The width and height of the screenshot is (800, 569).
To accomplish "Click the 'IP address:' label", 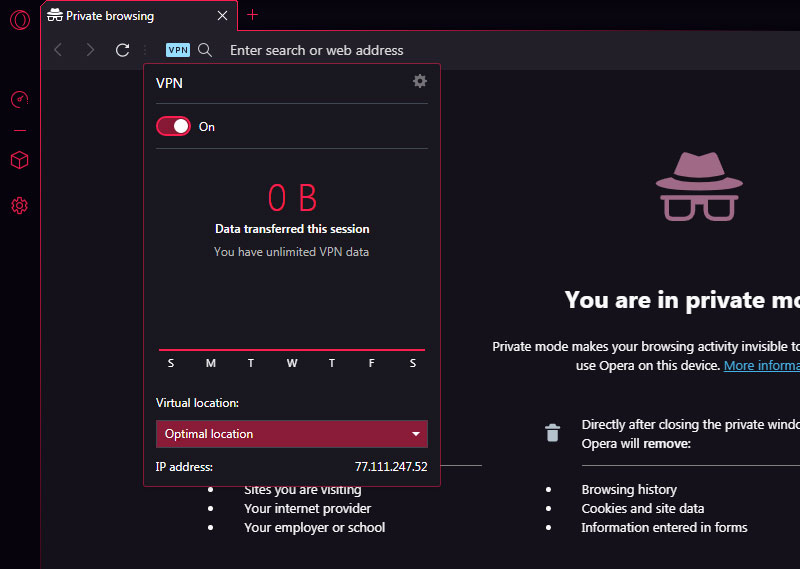I will (x=184, y=466).
